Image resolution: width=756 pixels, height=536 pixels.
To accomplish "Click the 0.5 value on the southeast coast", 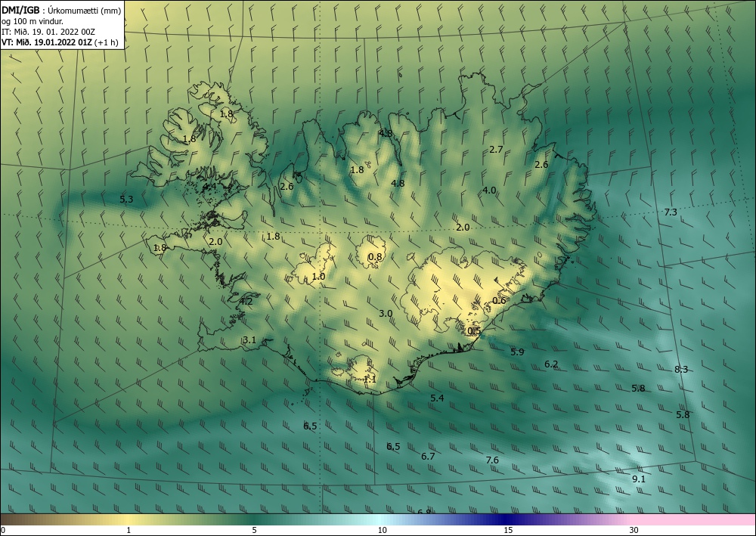I will (475, 330).
